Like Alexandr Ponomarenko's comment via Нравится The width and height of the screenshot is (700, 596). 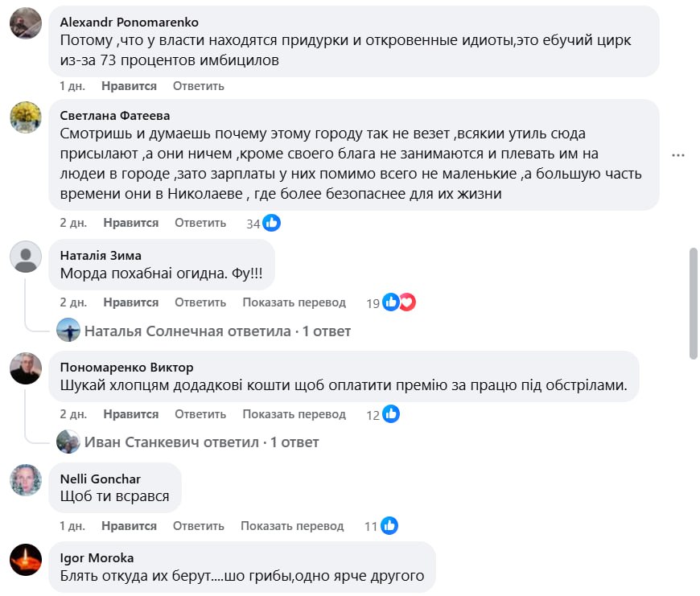(129, 86)
